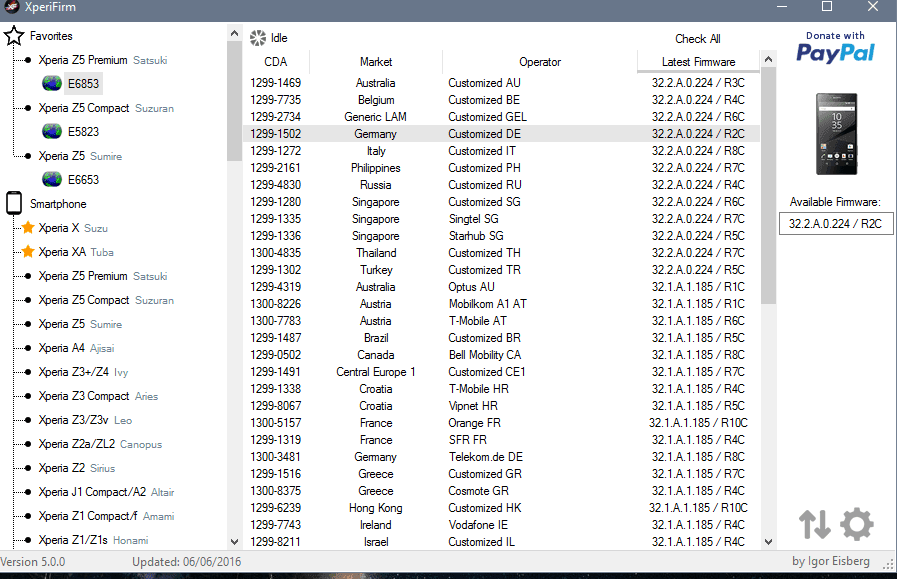Viewport: 897px width, 579px height.
Task: Sort by the Market column header
Action: 376,62
